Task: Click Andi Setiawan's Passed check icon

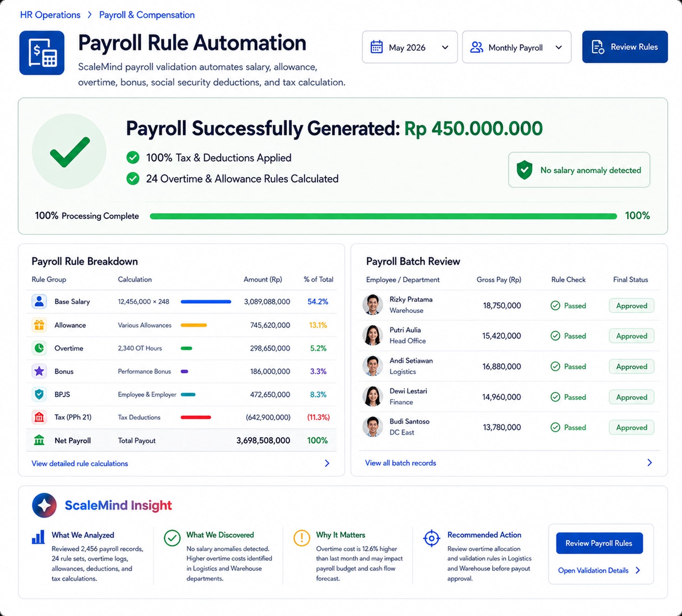Action: (x=555, y=366)
